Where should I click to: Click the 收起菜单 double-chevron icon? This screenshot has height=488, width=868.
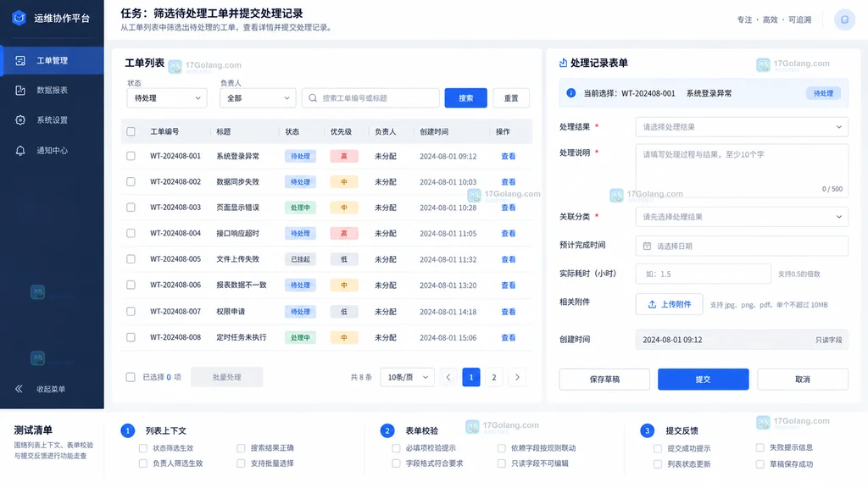(19, 389)
